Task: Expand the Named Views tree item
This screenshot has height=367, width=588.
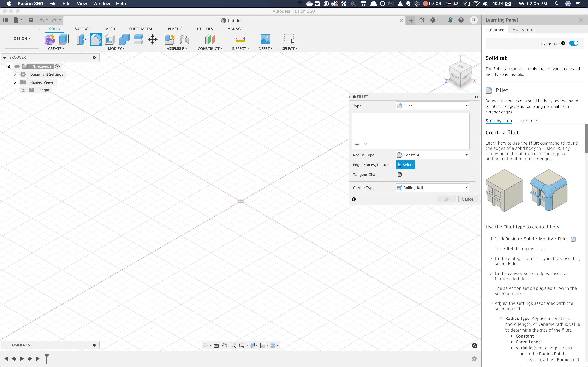Action: click(x=14, y=82)
